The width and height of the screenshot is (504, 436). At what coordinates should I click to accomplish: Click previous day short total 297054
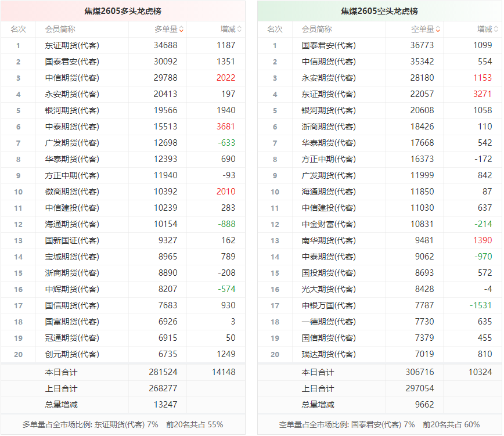pyautogui.click(x=420, y=388)
